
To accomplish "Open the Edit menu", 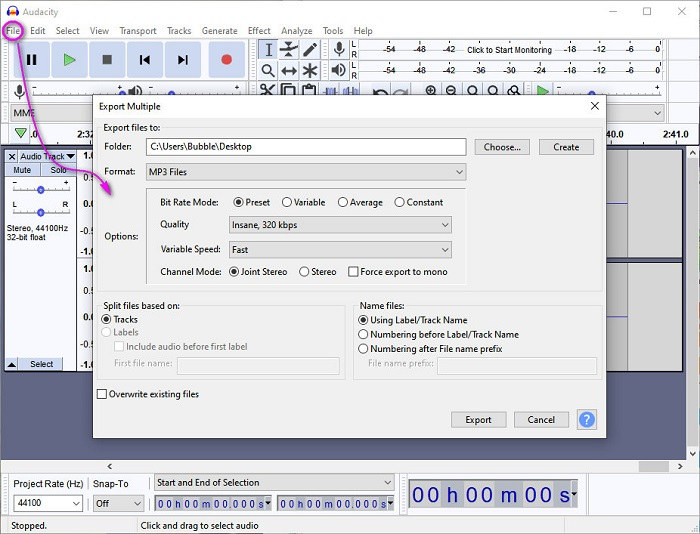I will (x=38, y=31).
